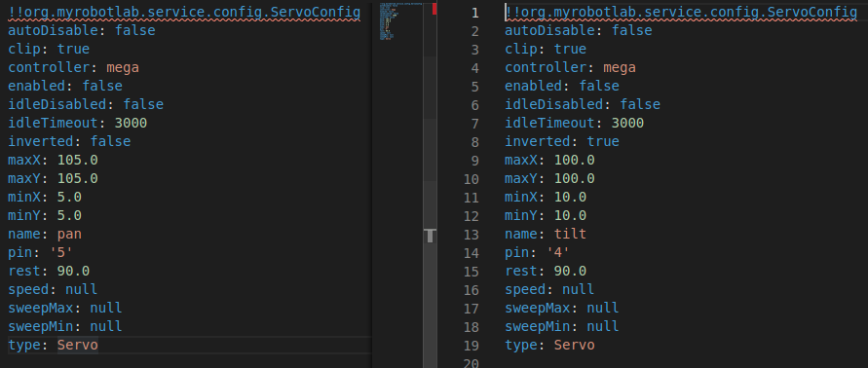Viewport: 868px width, 368px height.
Task: Click the red error marker in overview ruler
Action: (434, 9)
